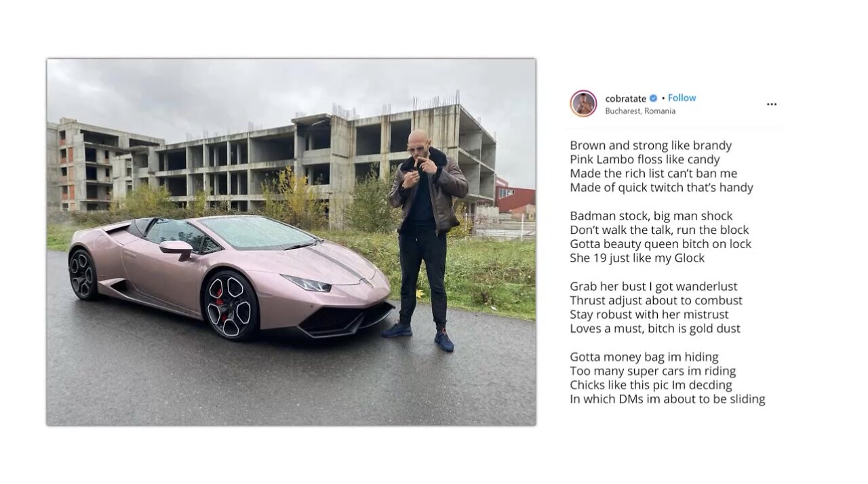Click the line "Too many super cars im riding"
This screenshot has height=484, width=868.
pos(652,371)
